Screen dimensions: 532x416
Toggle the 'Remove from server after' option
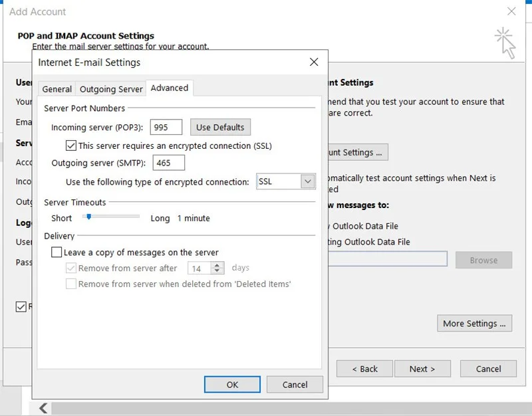[x=71, y=268]
